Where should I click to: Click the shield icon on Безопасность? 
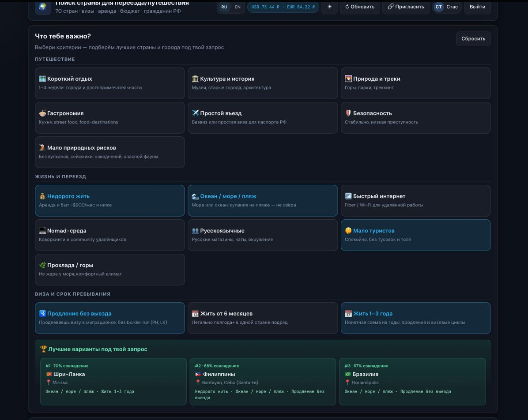[x=348, y=113]
